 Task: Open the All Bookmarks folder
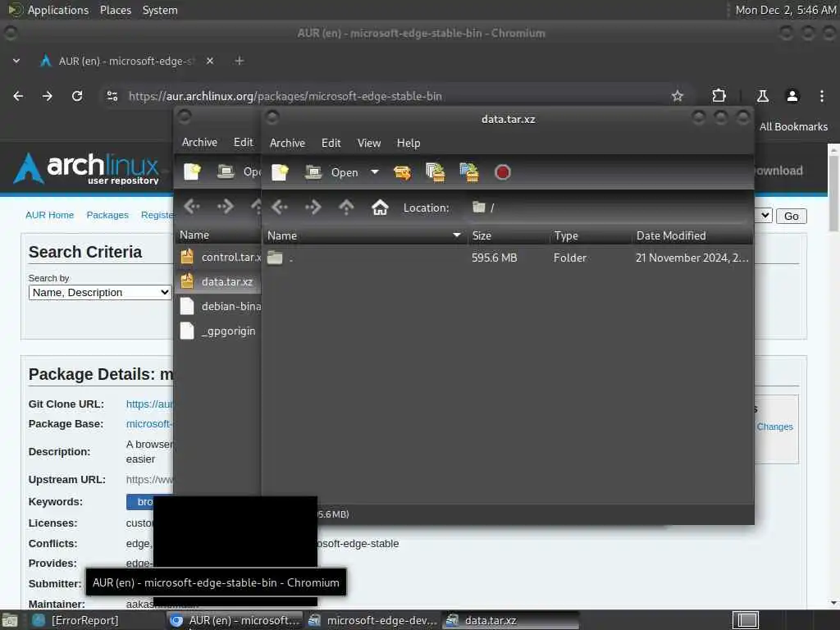pos(793,127)
